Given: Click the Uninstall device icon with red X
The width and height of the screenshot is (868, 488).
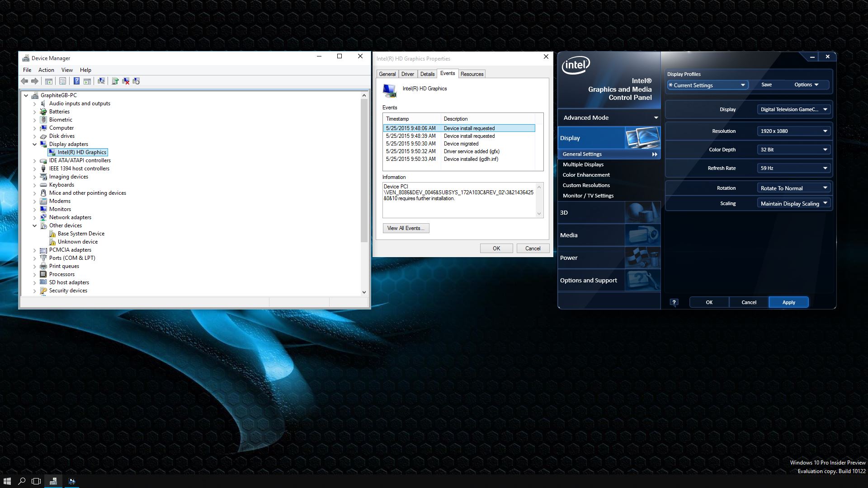Looking at the screenshot, I should 126,81.
